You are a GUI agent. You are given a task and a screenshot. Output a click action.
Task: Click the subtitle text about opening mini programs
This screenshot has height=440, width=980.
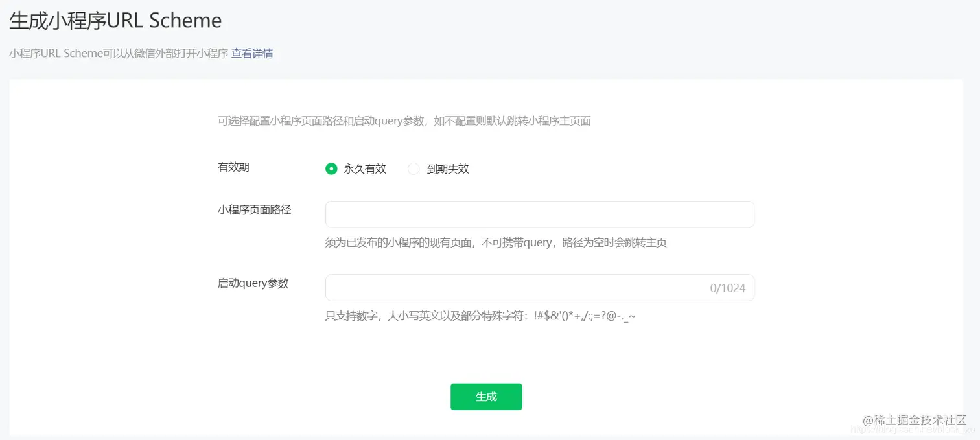tap(117, 53)
